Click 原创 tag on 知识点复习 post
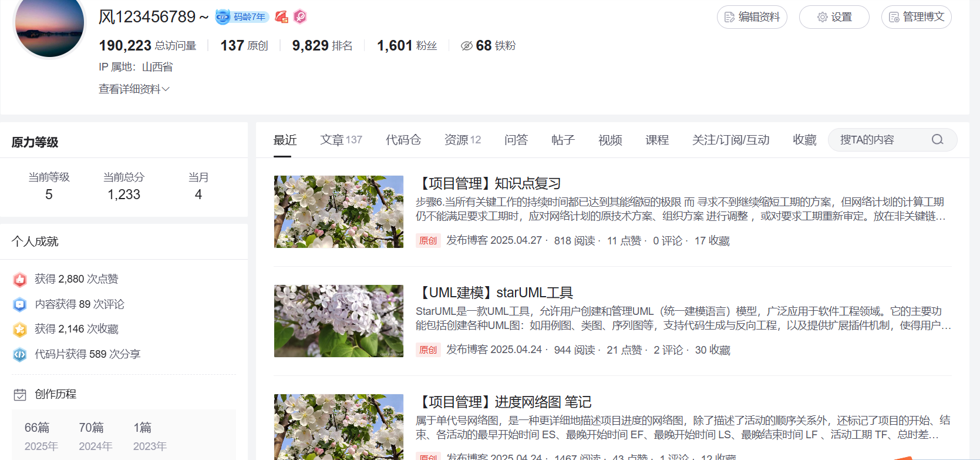 pyautogui.click(x=428, y=241)
